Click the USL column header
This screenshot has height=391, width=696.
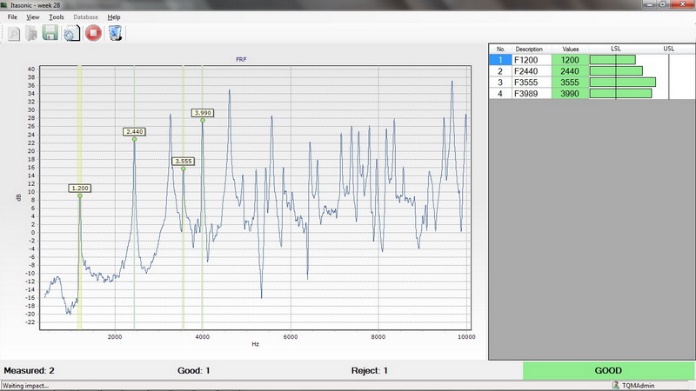click(x=668, y=49)
